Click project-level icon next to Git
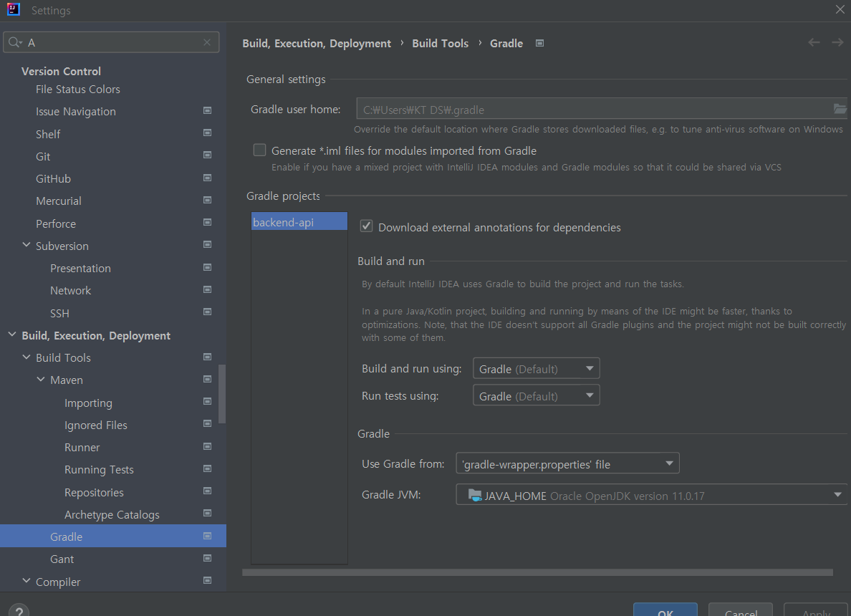851x616 pixels. [207, 155]
